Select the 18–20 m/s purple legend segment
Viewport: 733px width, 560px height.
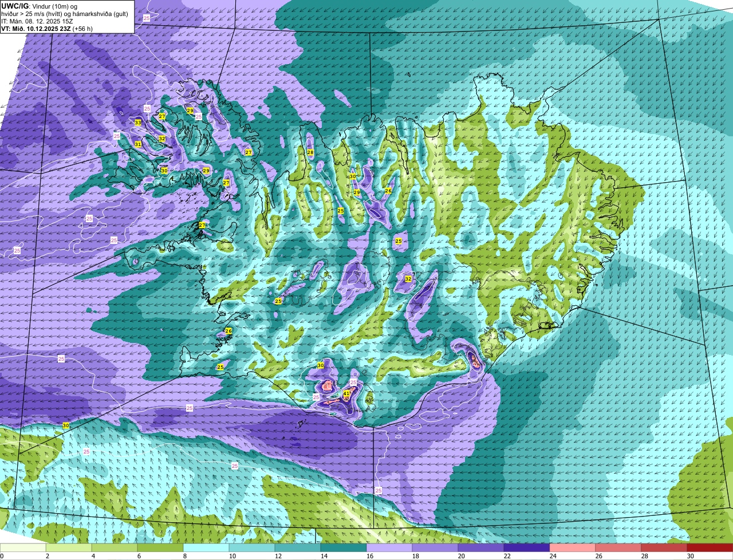pyautogui.click(x=435, y=547)
